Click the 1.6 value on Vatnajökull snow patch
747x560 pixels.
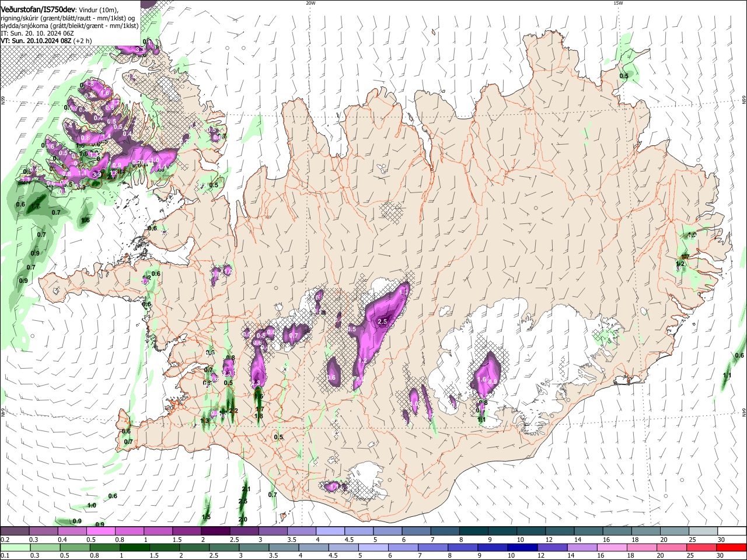481,379
